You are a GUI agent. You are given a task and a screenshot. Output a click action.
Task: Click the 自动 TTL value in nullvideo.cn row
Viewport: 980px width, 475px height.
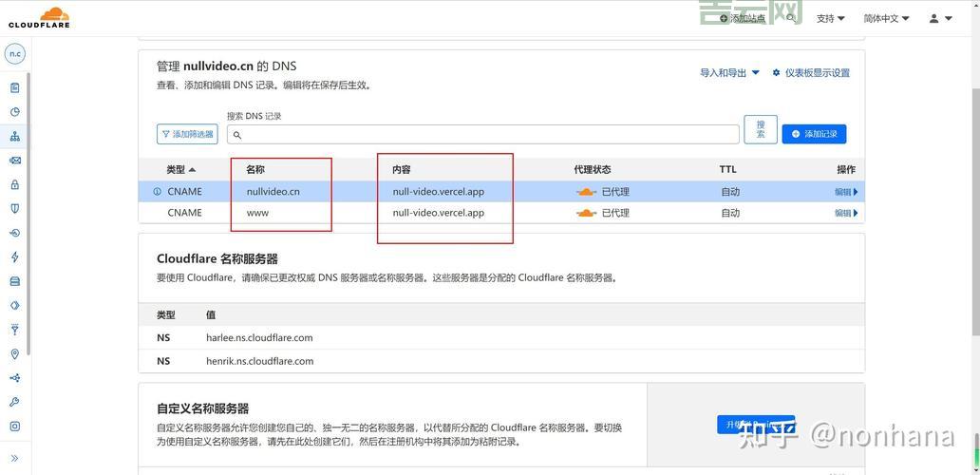(x=730, y=192)
